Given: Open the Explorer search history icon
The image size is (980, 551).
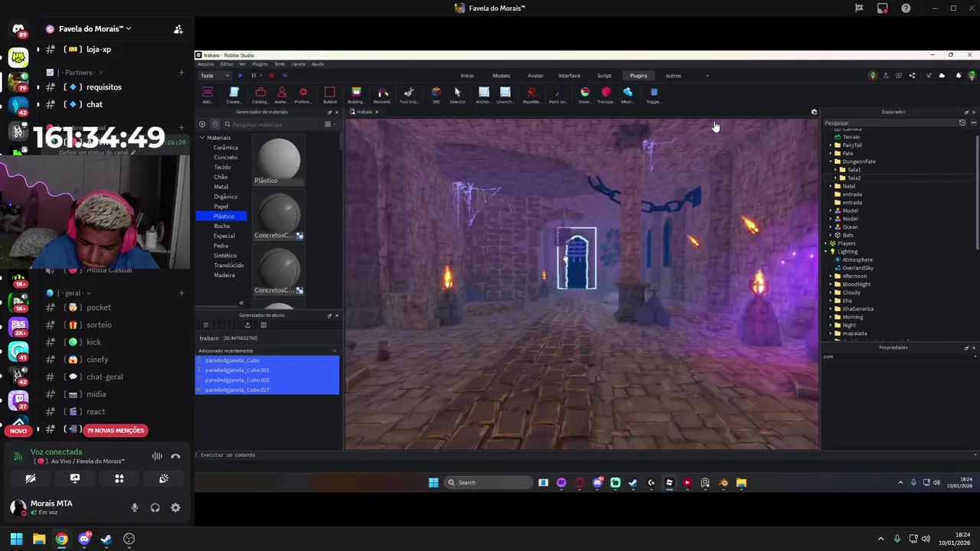Looking at the screenshot, I should pos(962,122).
